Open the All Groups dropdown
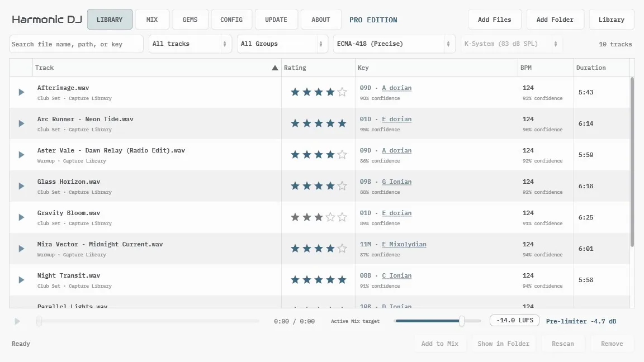 282,44
